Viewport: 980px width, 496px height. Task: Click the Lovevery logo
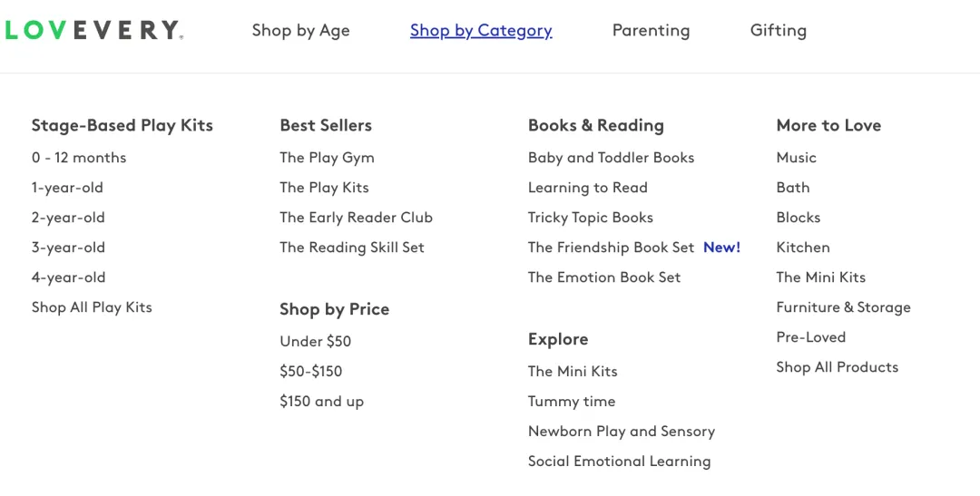point(93,30)
